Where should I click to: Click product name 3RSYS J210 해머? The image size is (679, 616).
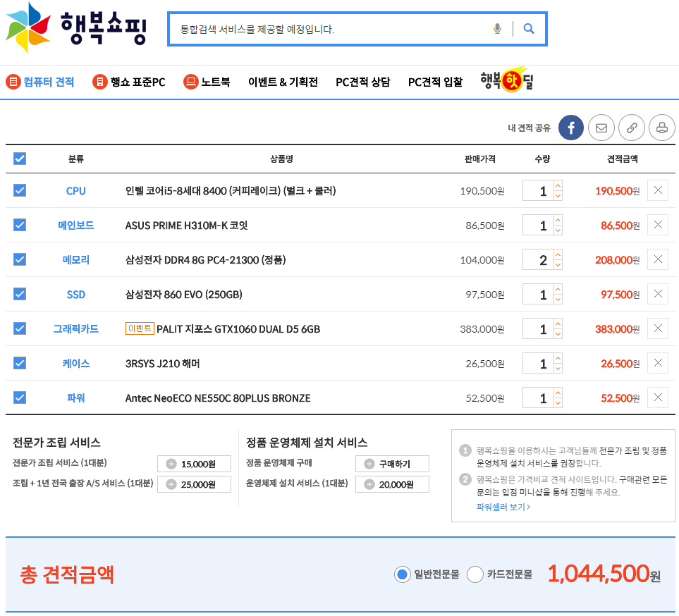[x=162, y=363]
